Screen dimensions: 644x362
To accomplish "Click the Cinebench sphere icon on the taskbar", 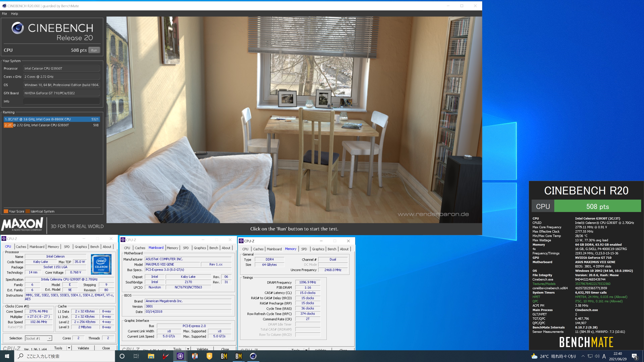I will [253, 356].
